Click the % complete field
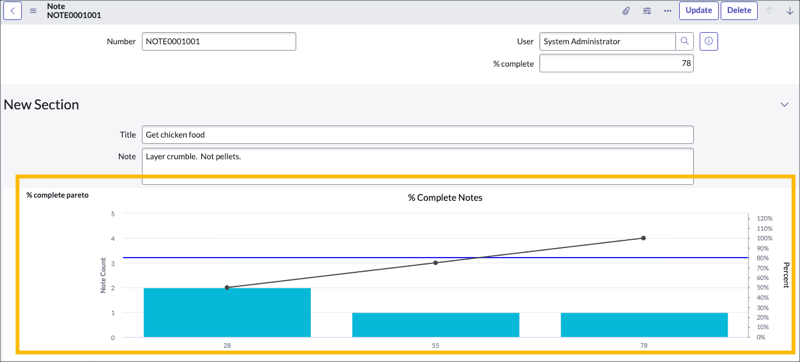Viewport: 800px width, 362px height. (616, 64)
